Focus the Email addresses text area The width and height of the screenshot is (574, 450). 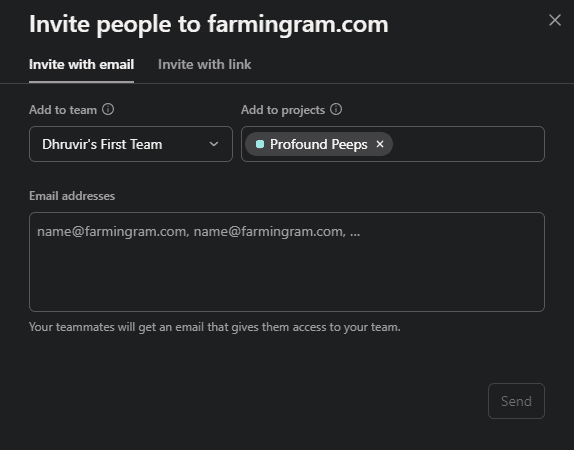coord(287,262)
